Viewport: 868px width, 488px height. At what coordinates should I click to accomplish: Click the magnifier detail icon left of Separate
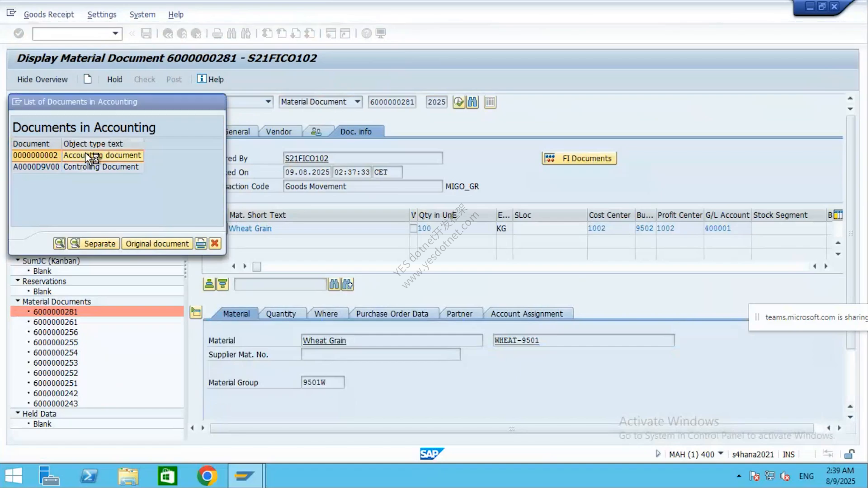(59, 244)
